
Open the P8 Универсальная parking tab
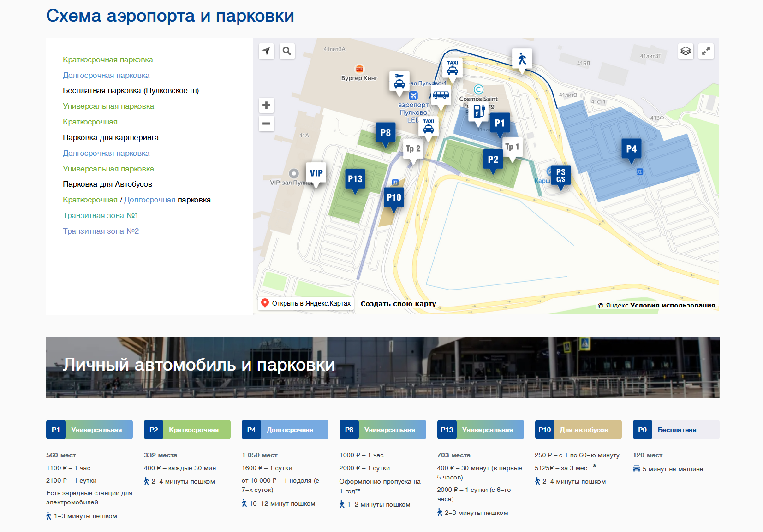point(383,430)
